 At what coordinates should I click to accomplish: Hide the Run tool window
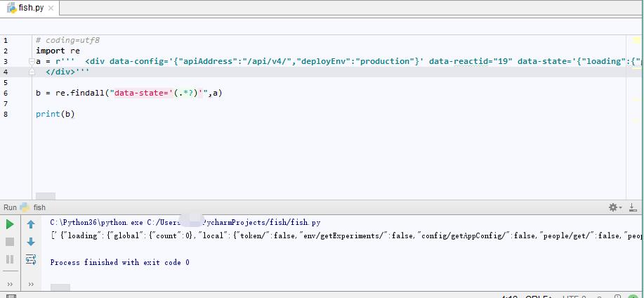633,207
